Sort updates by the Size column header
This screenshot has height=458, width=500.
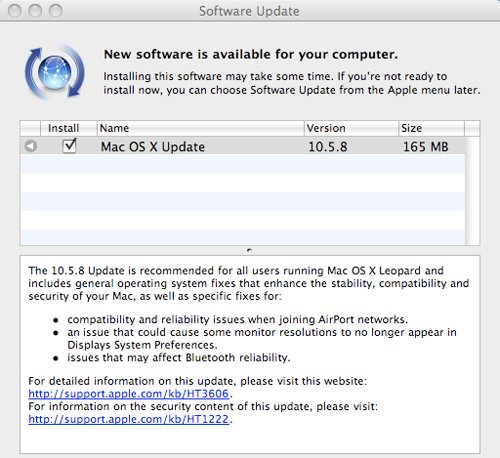pos(431,128)
